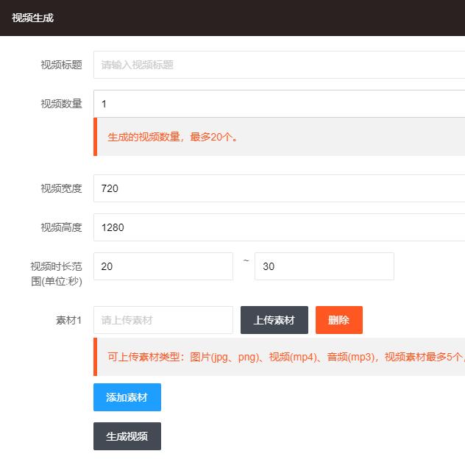The image size is (465, 476).
Task: Click the 视频生成 header title
Action: coord(32,18)
